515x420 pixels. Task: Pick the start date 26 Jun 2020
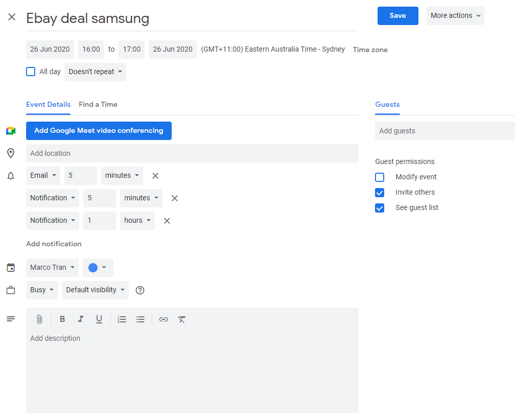click(50, 50)
